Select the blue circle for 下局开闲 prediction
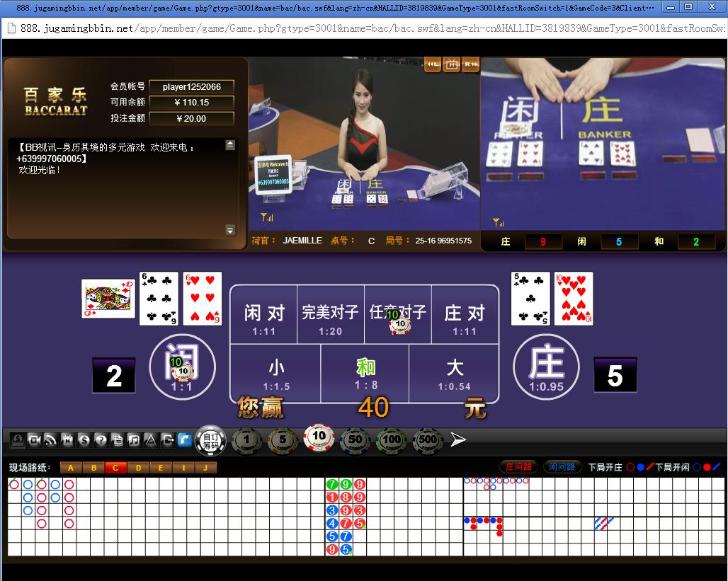The width and height of the screenshot is (728, 581). click(x=695, y=466)
